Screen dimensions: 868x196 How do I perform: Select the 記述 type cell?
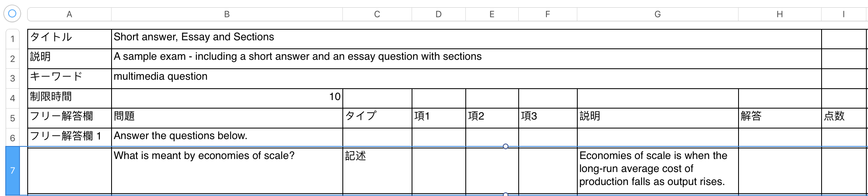click(377, 170)
